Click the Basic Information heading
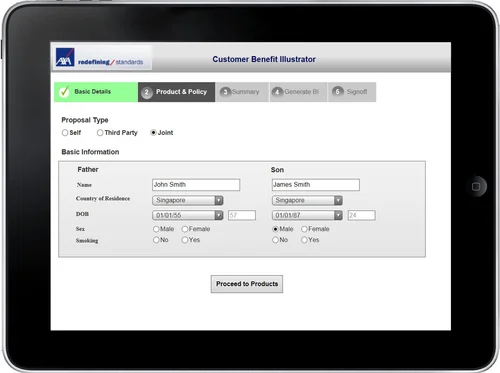Viewport: 500px width, 373px height. [x=90, y=152]
